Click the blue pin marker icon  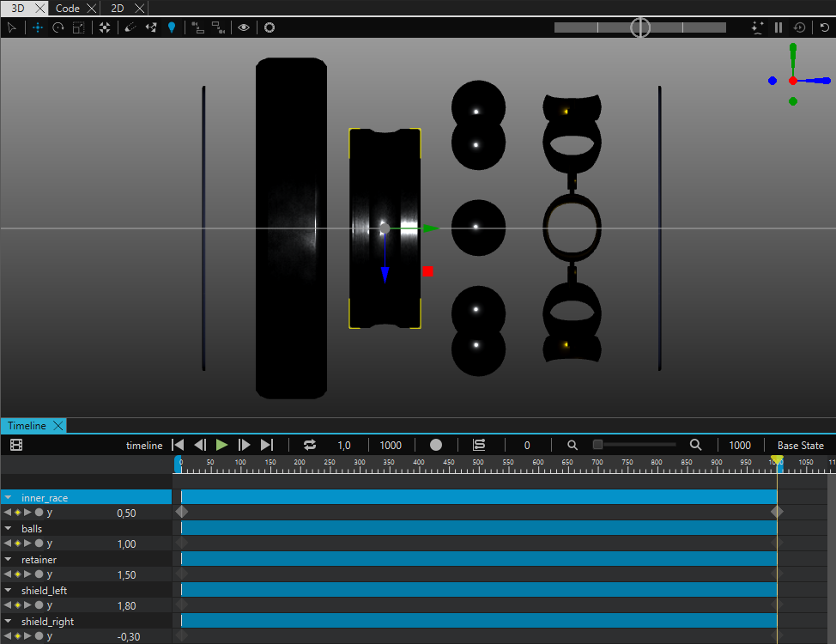[x=172, y=27]
